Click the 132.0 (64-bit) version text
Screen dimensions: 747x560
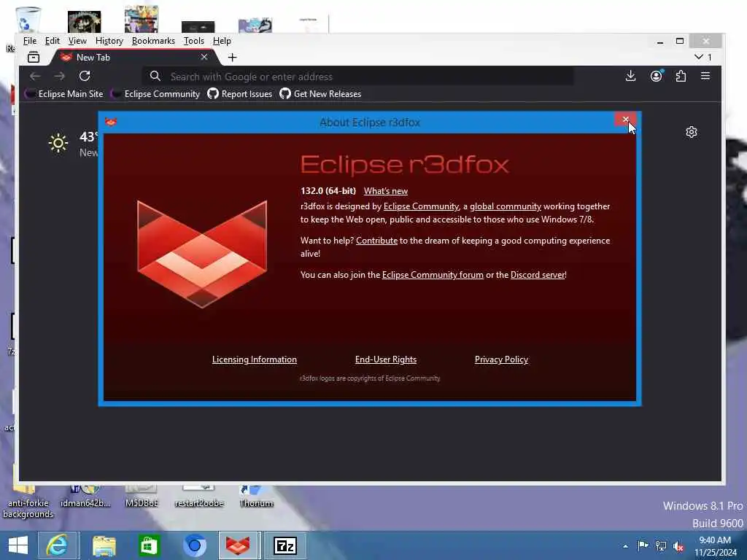[x=328, y=191]
